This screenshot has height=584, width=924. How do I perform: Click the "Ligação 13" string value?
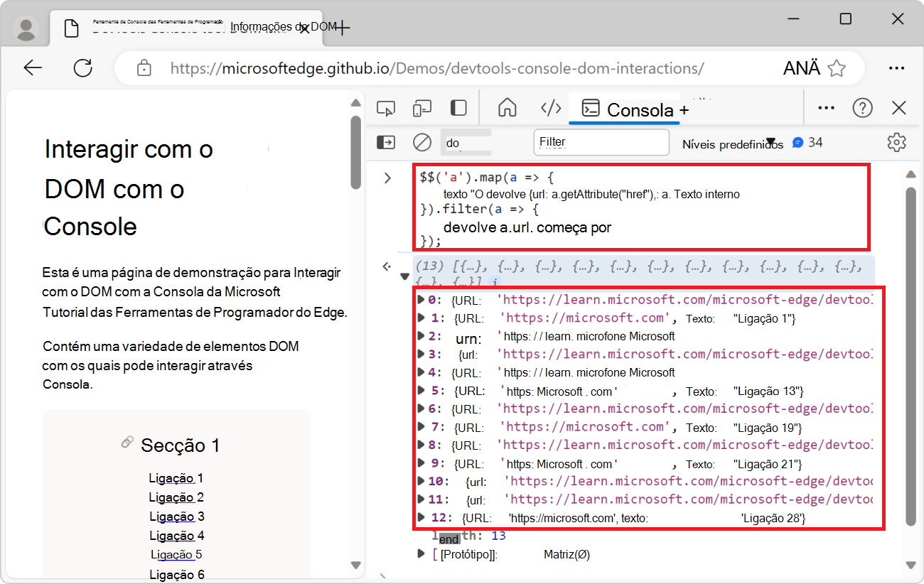click(768, 391)
